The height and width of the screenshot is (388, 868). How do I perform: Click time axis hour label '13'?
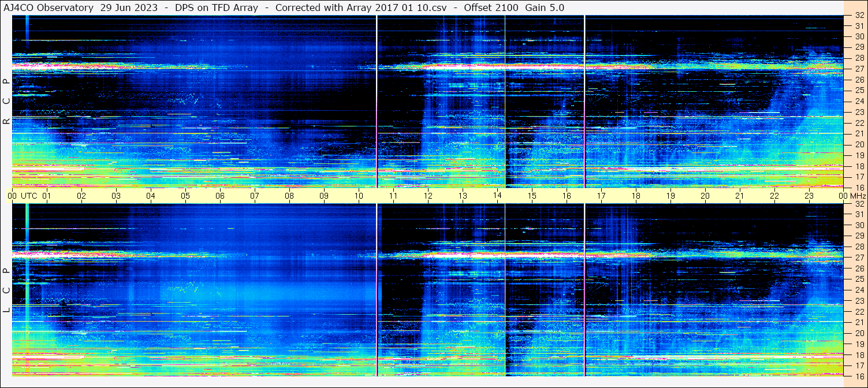(463, 196)
